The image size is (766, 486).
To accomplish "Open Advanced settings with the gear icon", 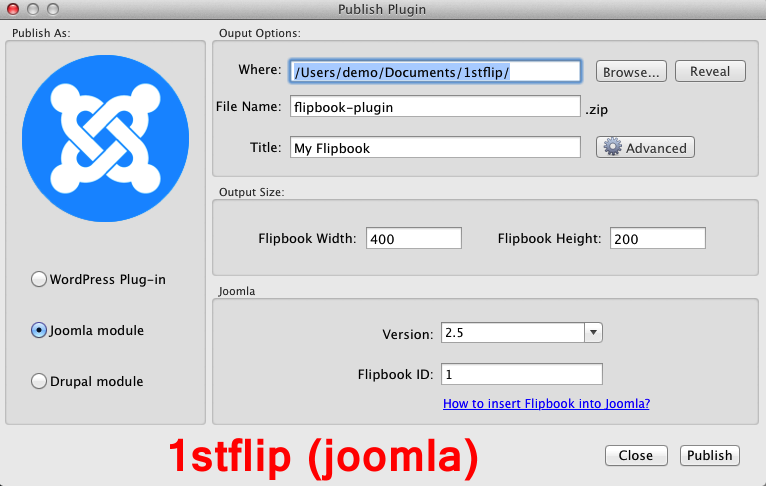I will tap(645, 147).
